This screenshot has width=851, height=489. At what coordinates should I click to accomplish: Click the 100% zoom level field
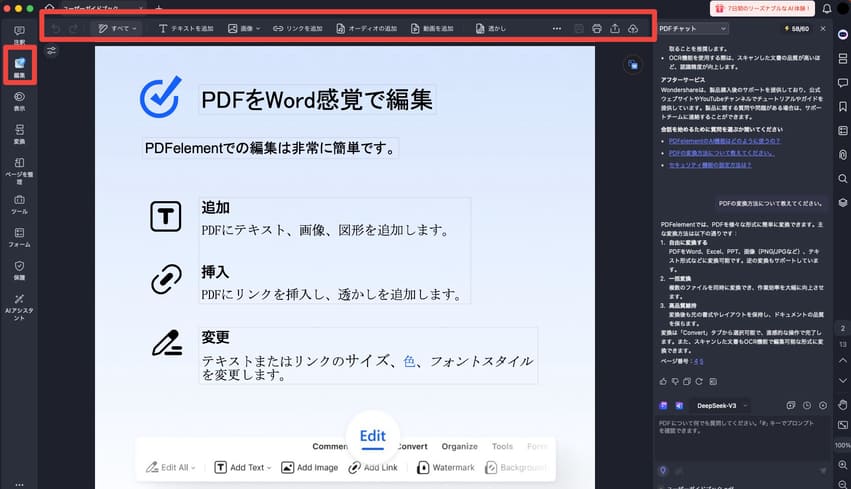(x=843, y=445)
